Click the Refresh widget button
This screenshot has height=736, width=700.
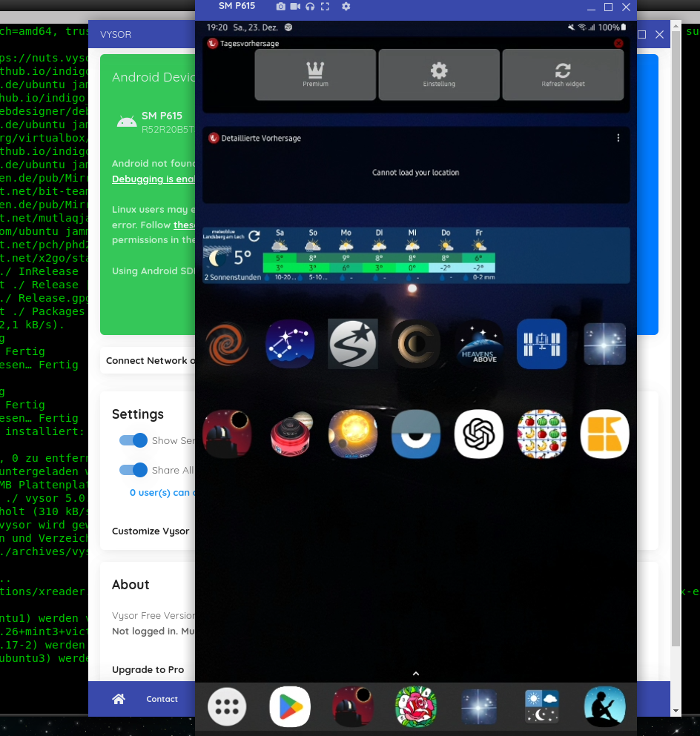(563, 75)
